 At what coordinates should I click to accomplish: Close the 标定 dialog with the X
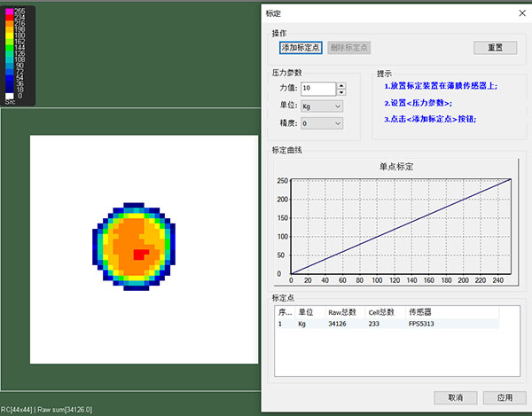519,12
